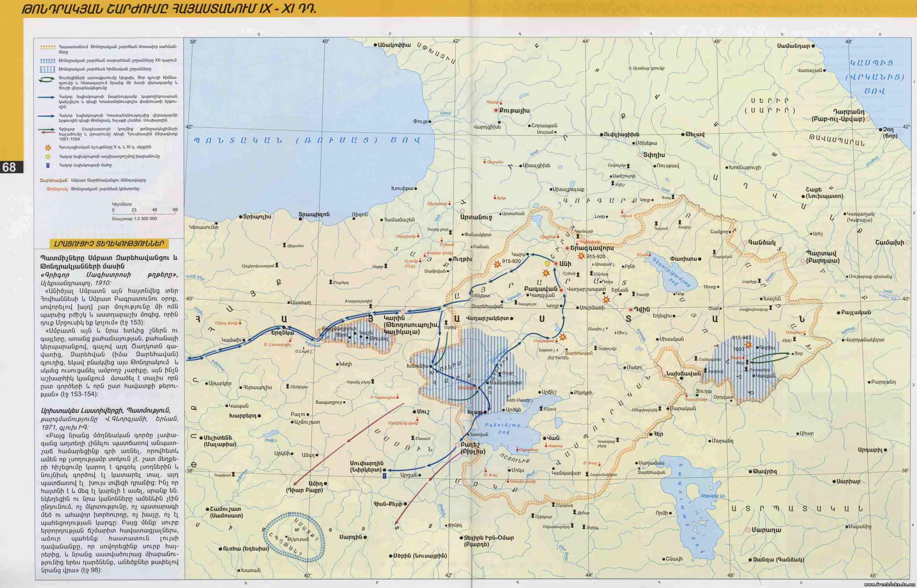Click the Դվին city marker
The image size is (917, 588).
click(631, 310)
